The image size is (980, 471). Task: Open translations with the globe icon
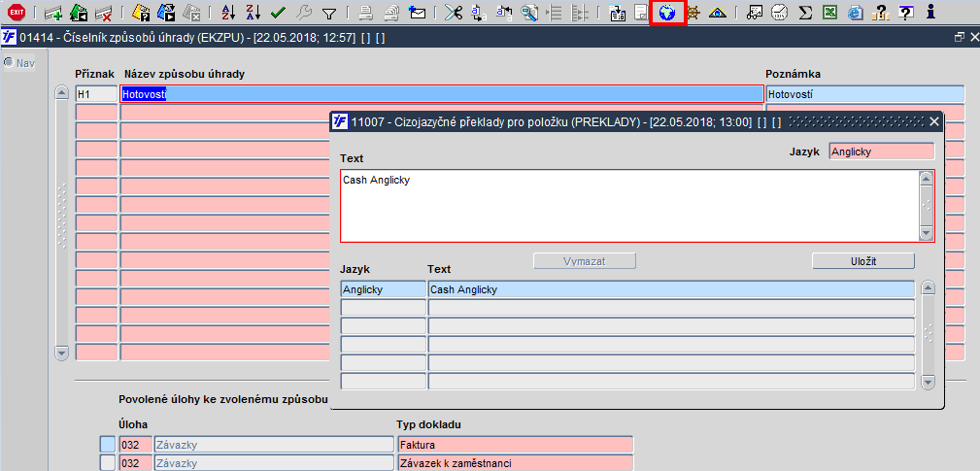click(x=667, y=13)
